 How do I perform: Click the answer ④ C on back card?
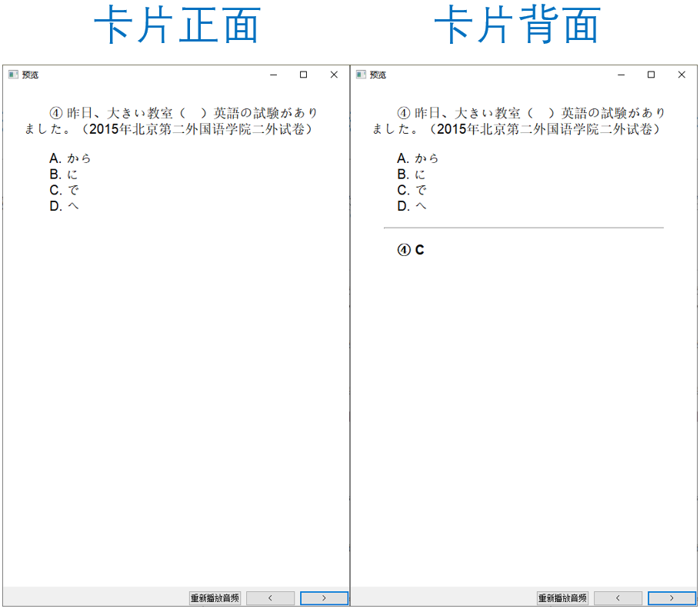411,250
